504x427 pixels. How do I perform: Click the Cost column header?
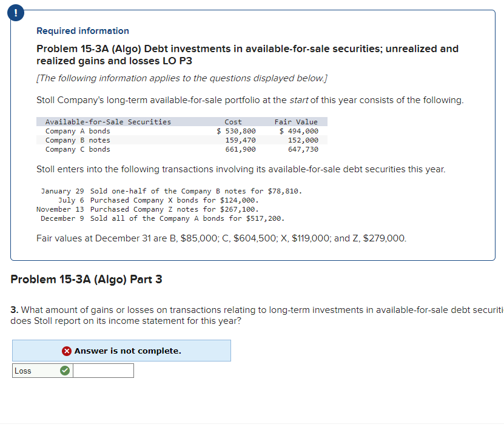233,122
